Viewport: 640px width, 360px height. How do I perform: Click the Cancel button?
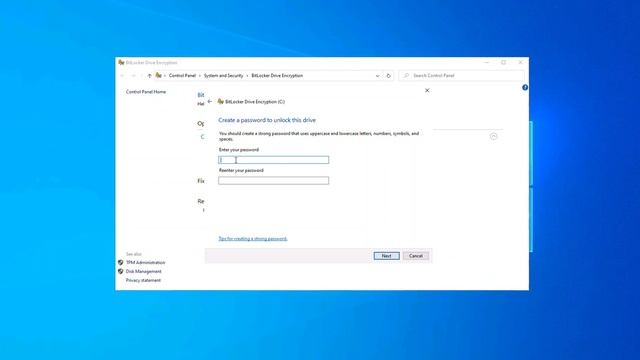click(x=416, y=256)
